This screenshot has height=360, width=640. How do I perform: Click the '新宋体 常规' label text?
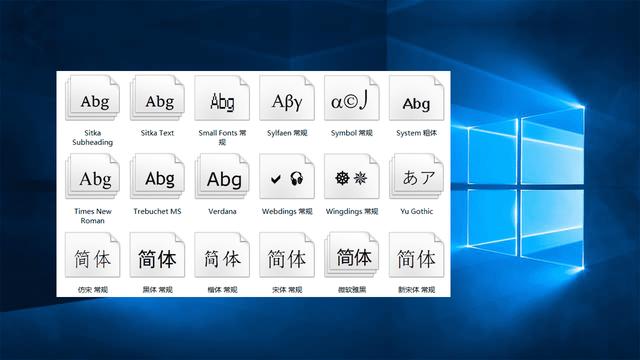click(416, 290)
